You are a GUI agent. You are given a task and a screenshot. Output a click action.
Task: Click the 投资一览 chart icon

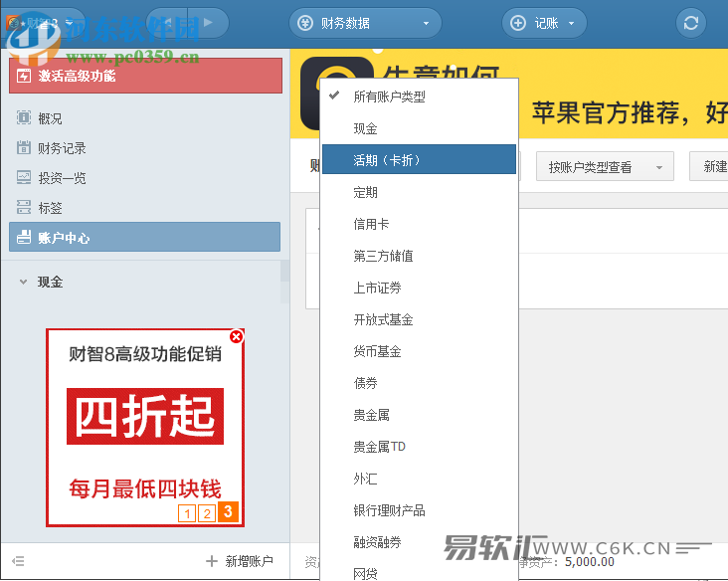pos(24,178)
